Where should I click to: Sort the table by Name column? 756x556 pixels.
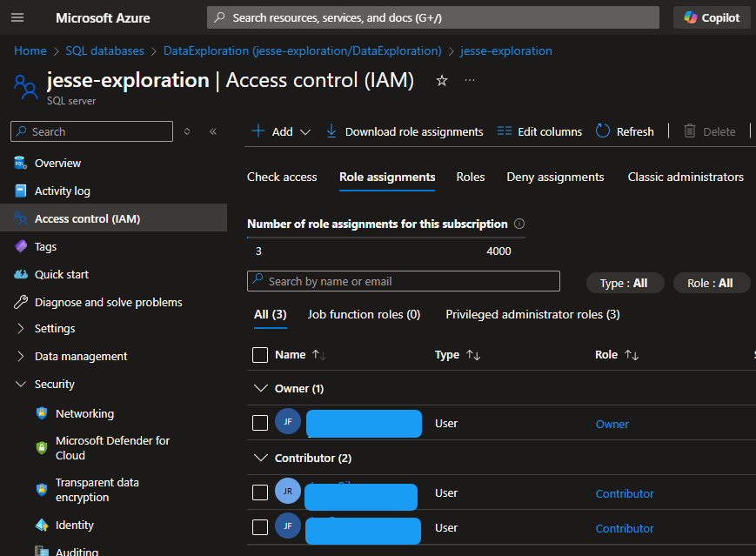[x=301, y=355]
